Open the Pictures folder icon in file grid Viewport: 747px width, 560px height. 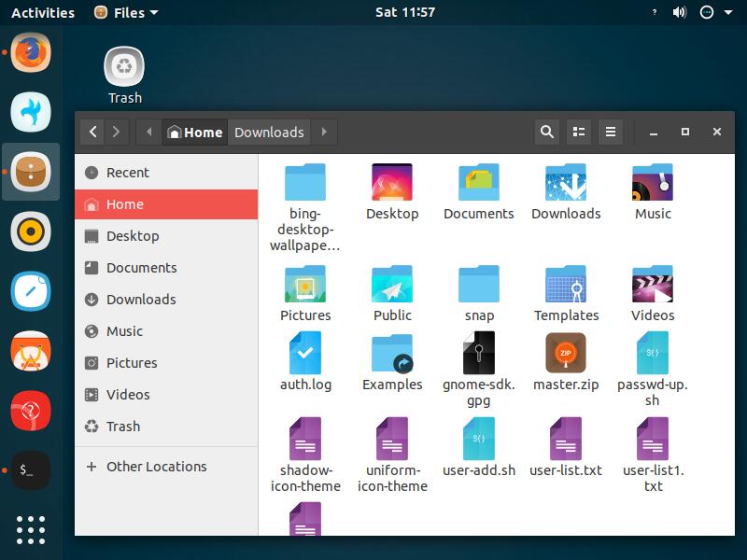pyautogui.click(x=305, y=285)
